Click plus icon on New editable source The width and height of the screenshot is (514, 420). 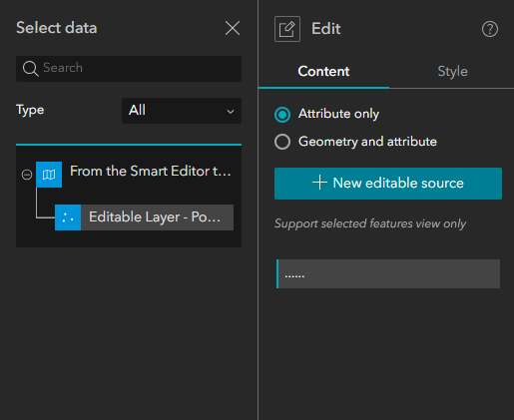(x=319, y=183)
